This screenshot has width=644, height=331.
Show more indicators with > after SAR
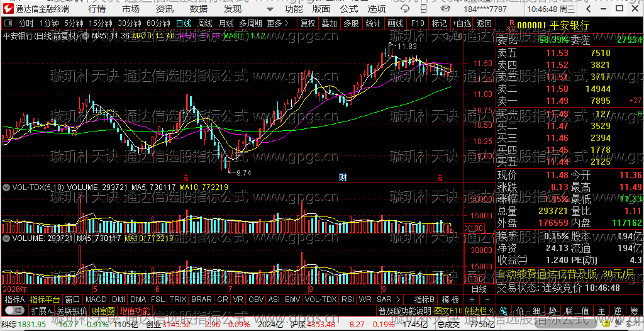[398, 300]
